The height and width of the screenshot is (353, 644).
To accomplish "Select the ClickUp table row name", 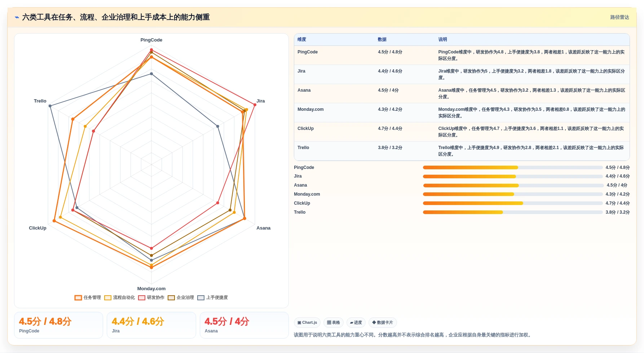I will click(305, 128).
